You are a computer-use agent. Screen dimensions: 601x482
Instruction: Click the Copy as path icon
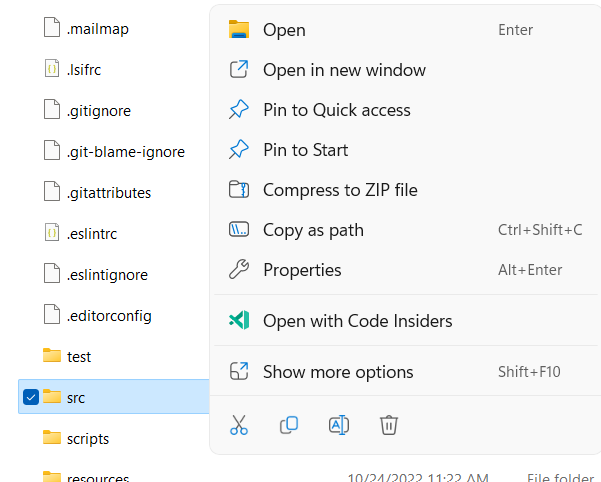tap(239, 230)
